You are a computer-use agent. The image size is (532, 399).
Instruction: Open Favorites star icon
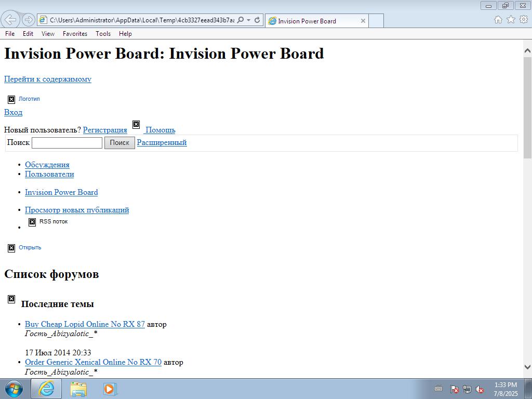511,20
